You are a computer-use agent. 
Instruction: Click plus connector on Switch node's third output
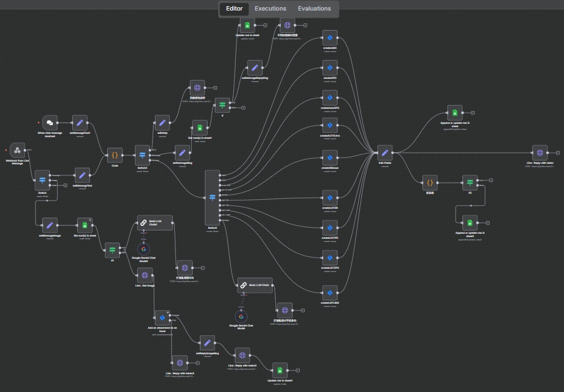(x=65, y=185)
